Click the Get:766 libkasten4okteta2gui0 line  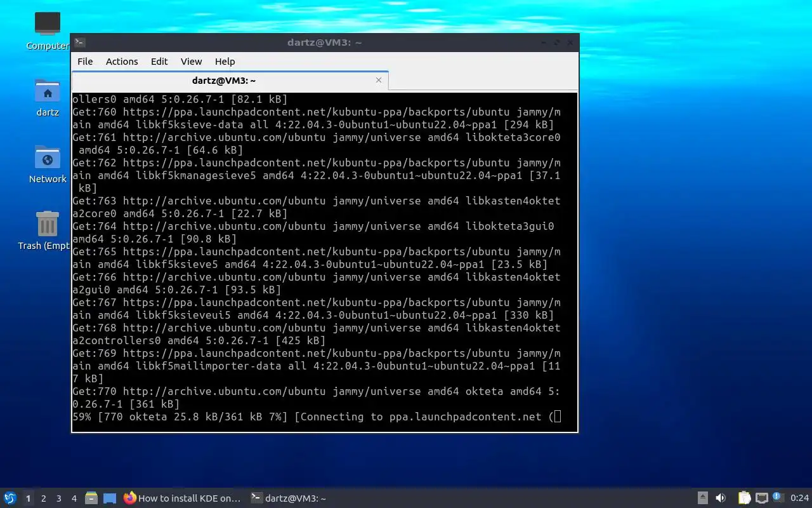tap(316, 283)
